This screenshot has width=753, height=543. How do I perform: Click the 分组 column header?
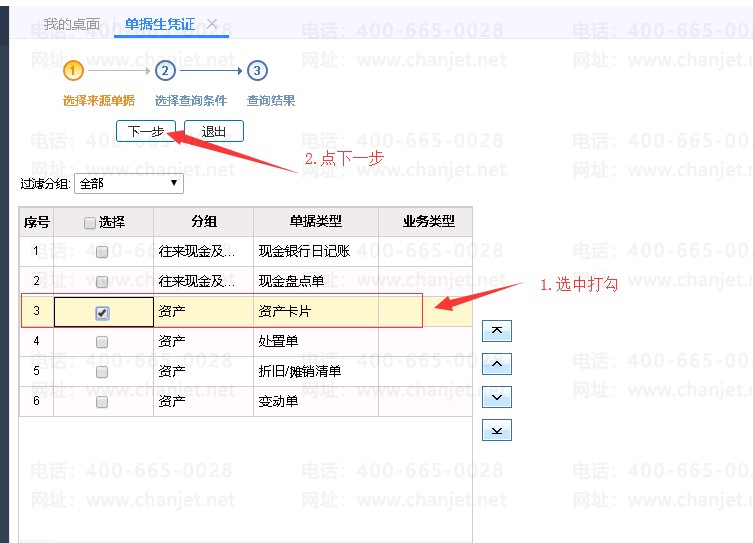(x=204, y=222)
